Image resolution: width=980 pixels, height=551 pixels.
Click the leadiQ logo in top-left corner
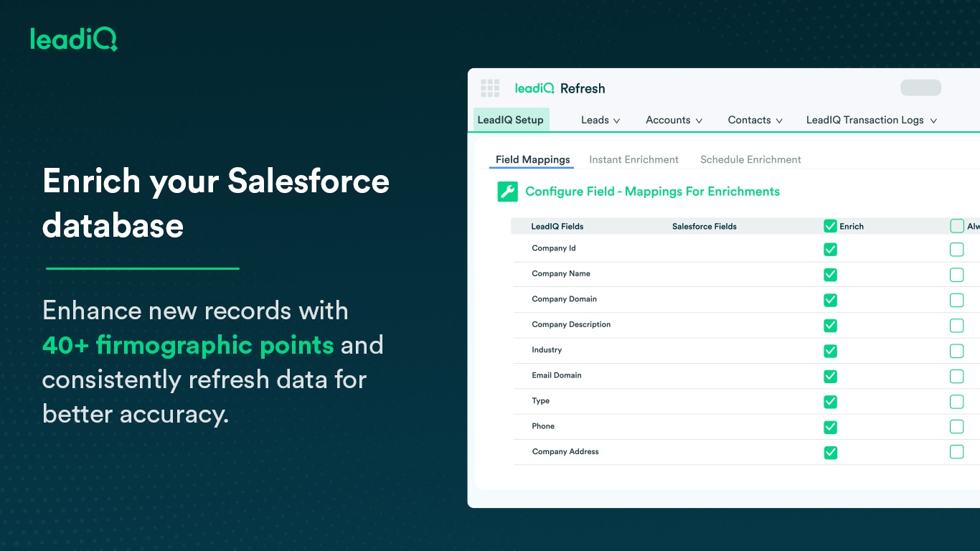pyautogui.click(x=74, y=39)
